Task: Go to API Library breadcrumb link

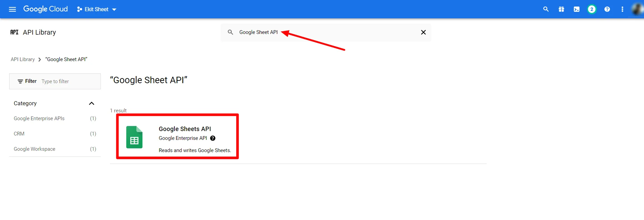Action: pyautogui.click(x=23, y=59)
